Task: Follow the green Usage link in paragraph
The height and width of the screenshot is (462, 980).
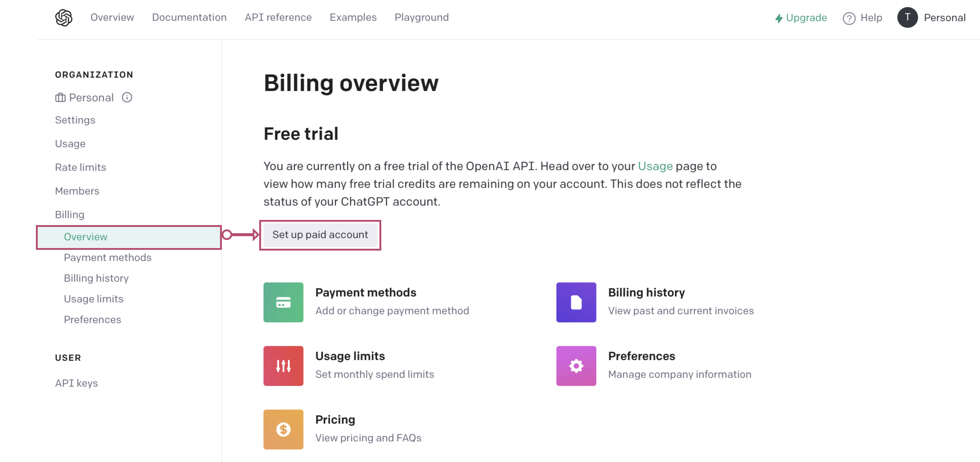Action: tap(655, 166)
